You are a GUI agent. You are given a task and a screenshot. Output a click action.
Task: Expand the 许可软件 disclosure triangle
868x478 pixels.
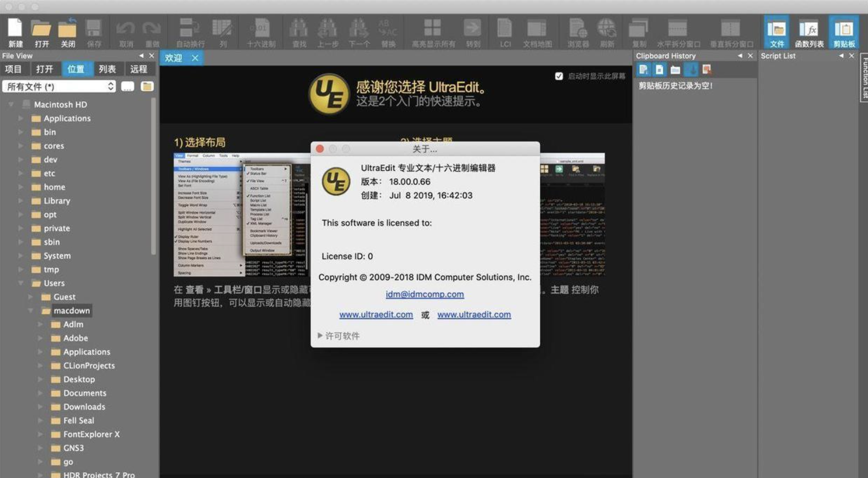[x=320, y=336]
